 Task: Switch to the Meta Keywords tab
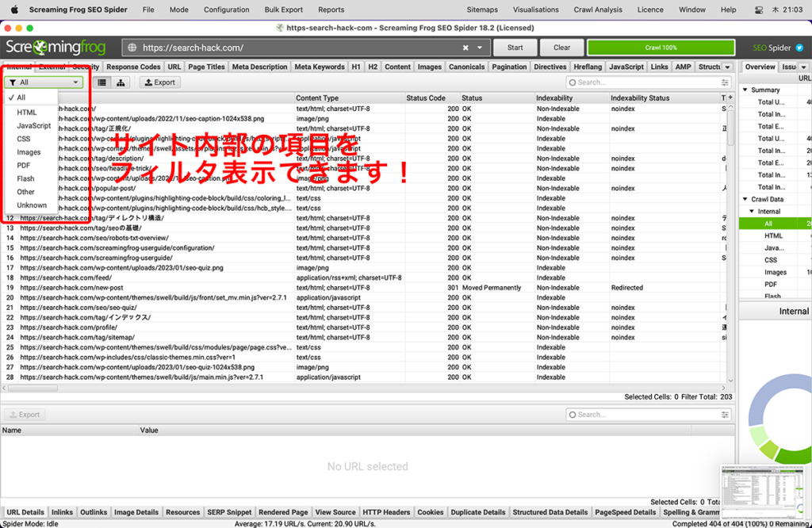click(x=320, y=67)
